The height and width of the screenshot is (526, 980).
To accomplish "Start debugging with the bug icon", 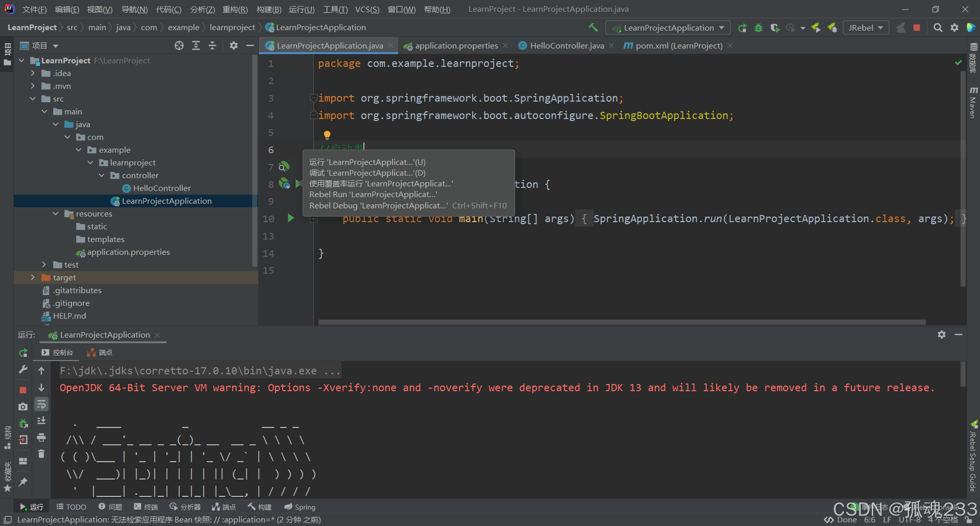I will (x=758, y=28).
